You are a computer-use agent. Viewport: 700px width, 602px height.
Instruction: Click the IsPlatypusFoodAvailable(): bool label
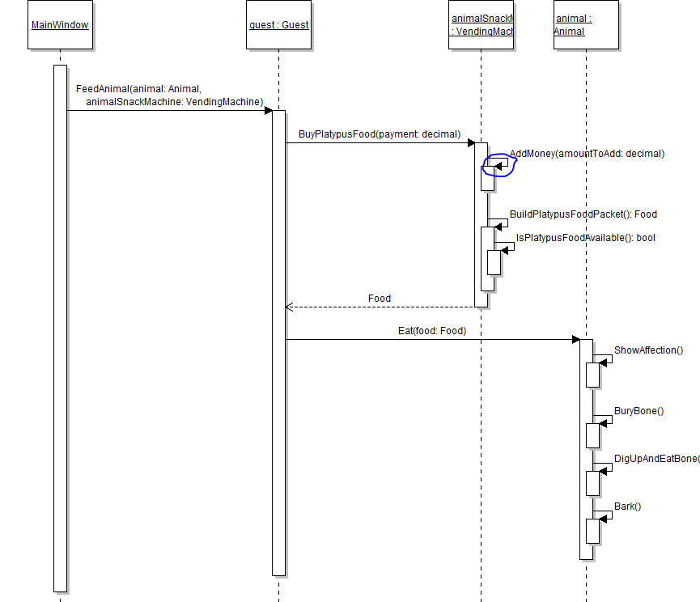[586, 238]
